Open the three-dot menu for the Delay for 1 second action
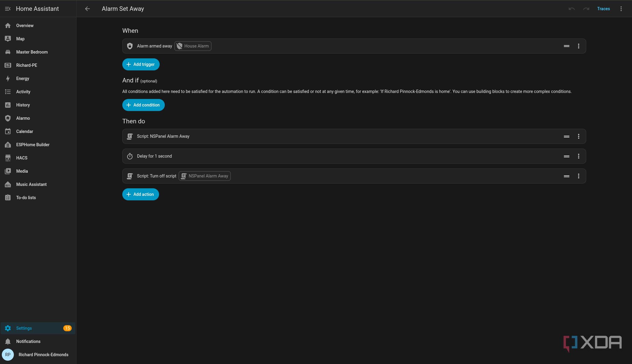This screenshot has width=632, height=364. click(578, 156)
